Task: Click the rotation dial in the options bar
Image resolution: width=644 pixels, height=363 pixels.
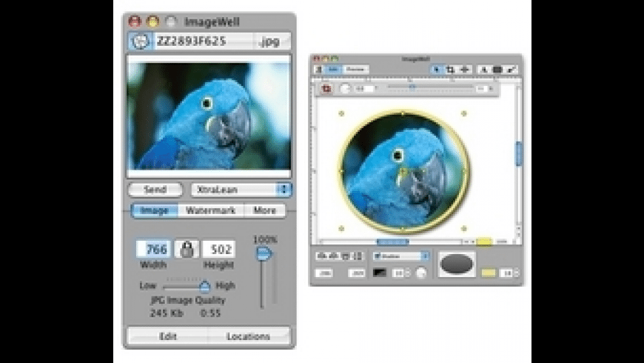Action: 346,88
